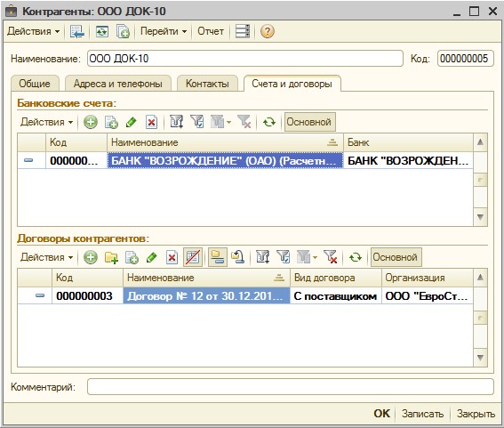504x428 pixels.
Task: Open the top Действия dropdown menu
Action: click(34, 31)
